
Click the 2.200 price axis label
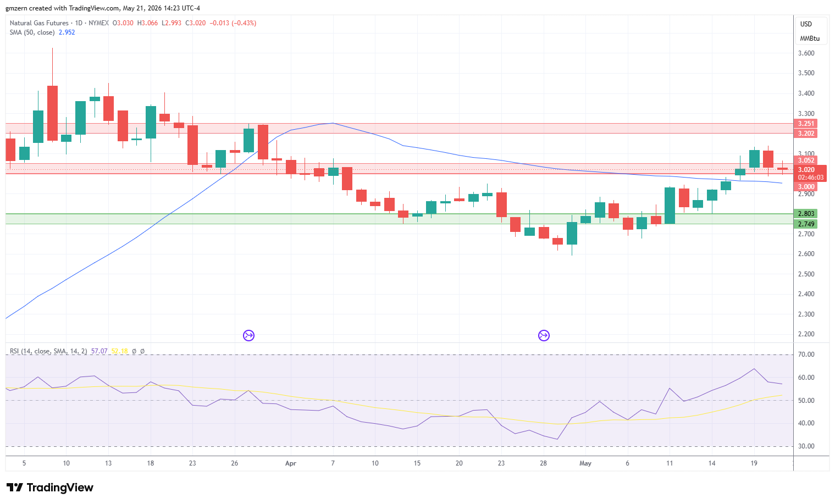[806, 334]
